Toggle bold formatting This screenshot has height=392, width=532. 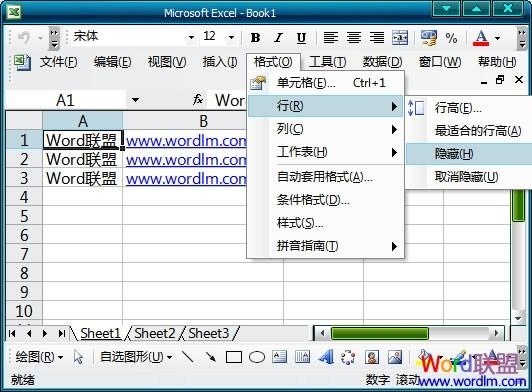(x=255, y=37)
